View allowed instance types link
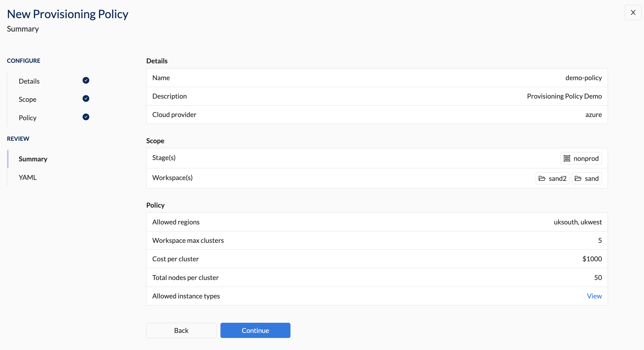Screen dimensions: 644x350 [594, 296]
